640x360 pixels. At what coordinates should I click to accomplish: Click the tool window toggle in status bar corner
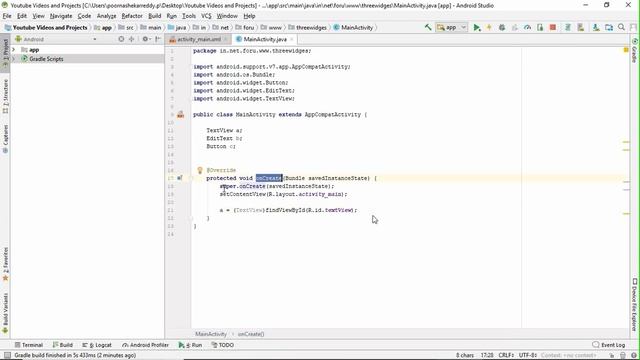click(x=7, y=356)
